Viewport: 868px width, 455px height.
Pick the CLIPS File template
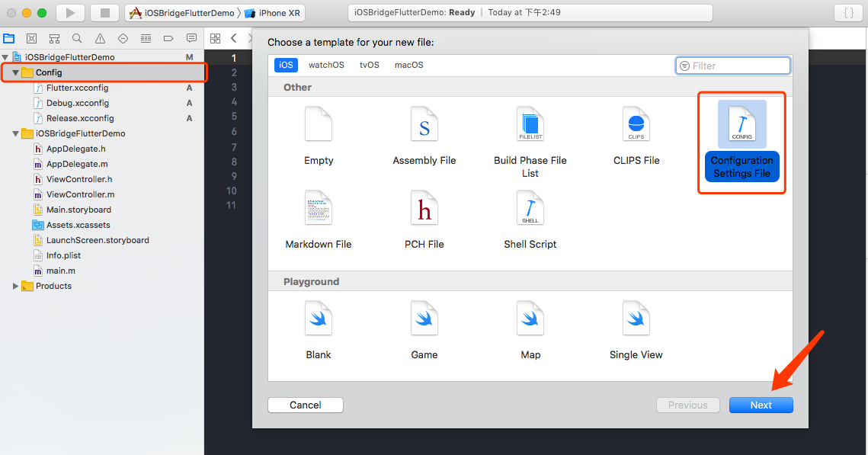(x=636, y=136)
